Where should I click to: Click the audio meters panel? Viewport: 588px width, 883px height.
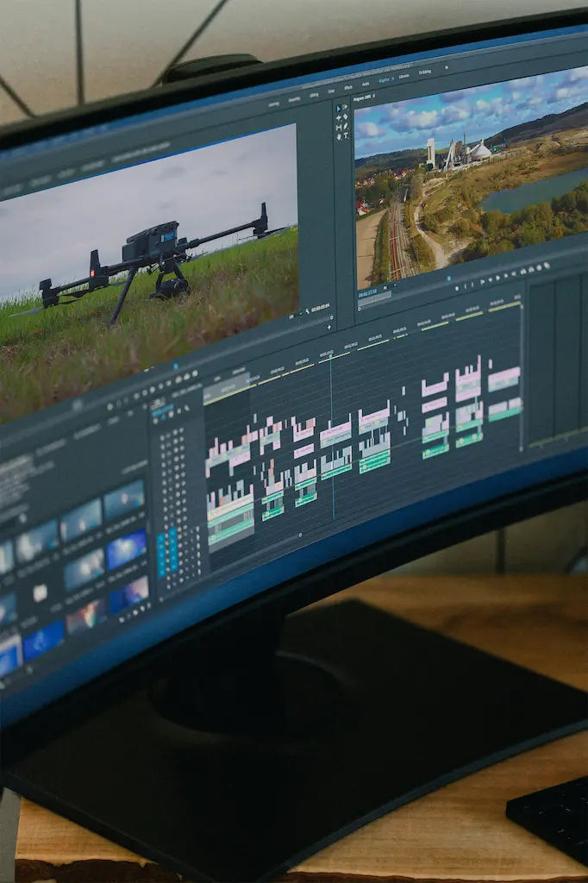558,360
